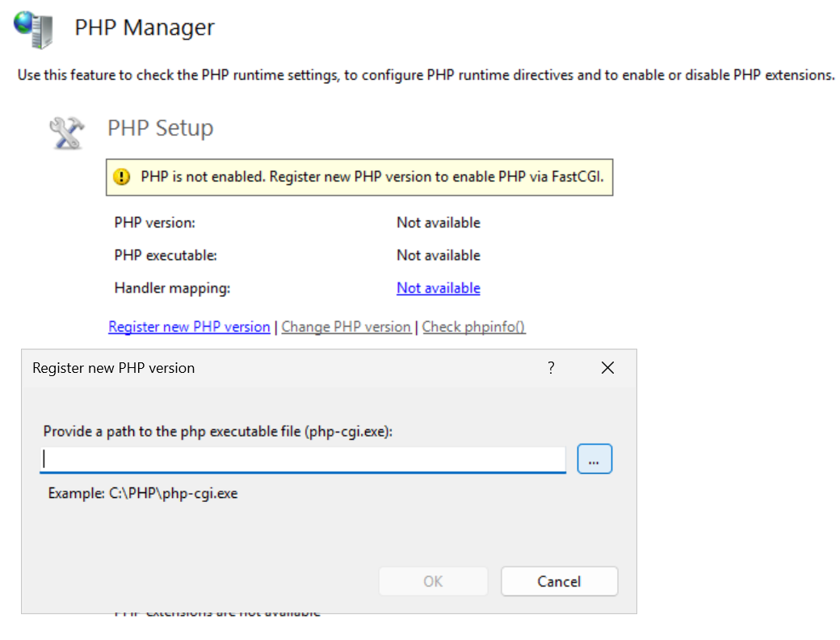The width and height of the screenshot is (840, 640).
Task: Click the PHP Setup wrench tools icon
Action: [x=67, y=132]
